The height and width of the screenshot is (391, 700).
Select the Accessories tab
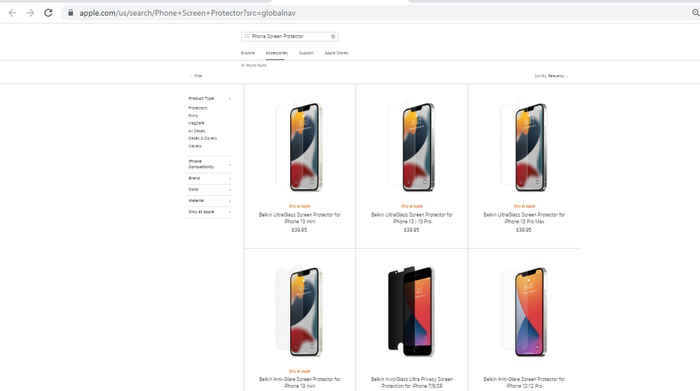click(x=277, y=53)
